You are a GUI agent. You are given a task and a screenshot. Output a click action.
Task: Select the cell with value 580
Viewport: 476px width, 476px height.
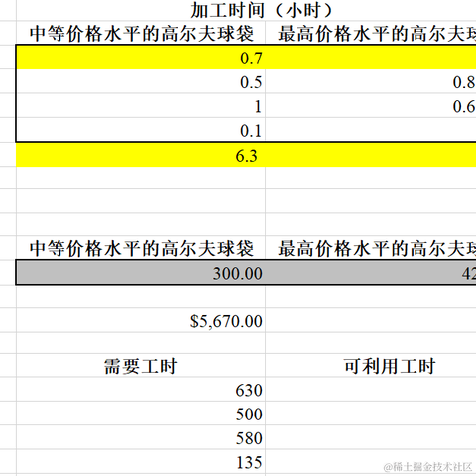tap(141, 437)
